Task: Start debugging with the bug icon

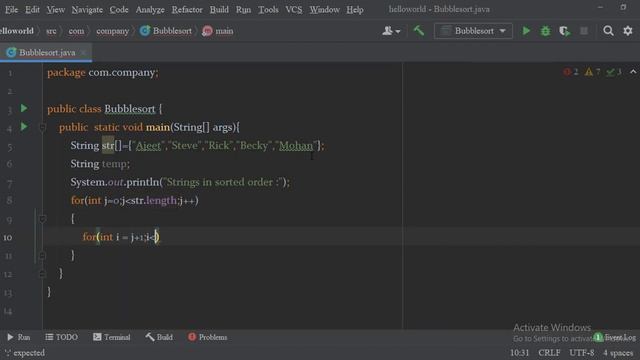Action: [x=545, y=31]
